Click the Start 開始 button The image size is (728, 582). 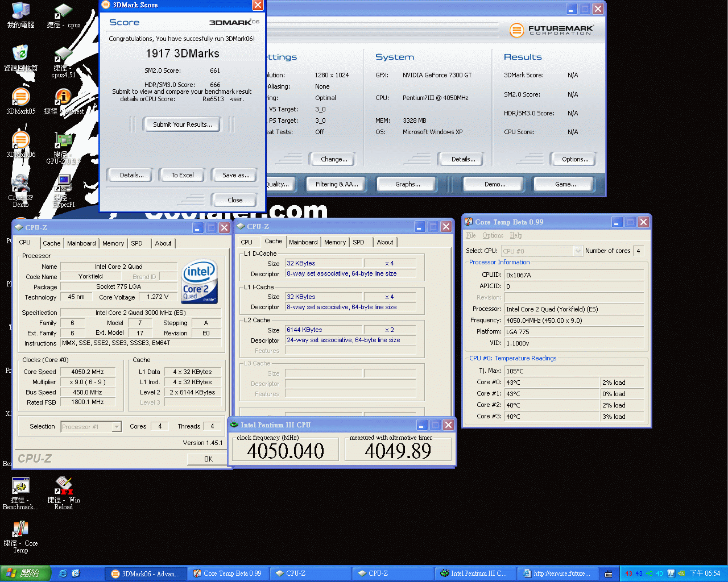tap(26, 573)
